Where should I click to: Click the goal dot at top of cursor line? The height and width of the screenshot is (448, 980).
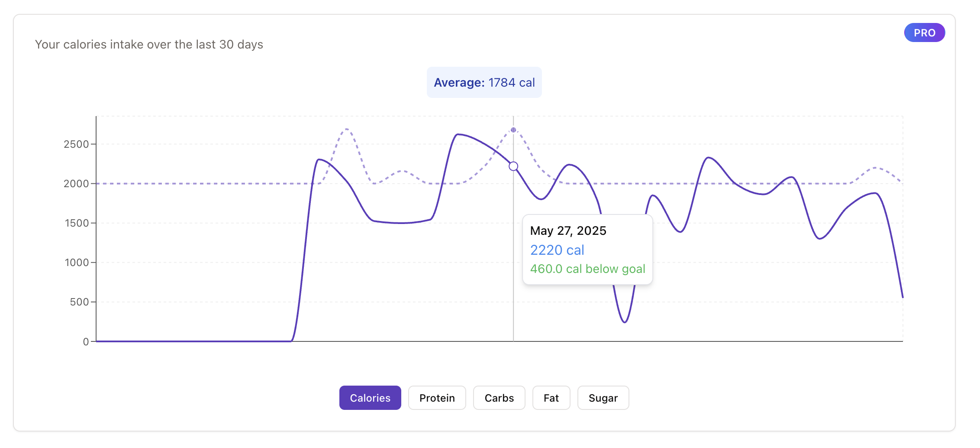[513, 130]
